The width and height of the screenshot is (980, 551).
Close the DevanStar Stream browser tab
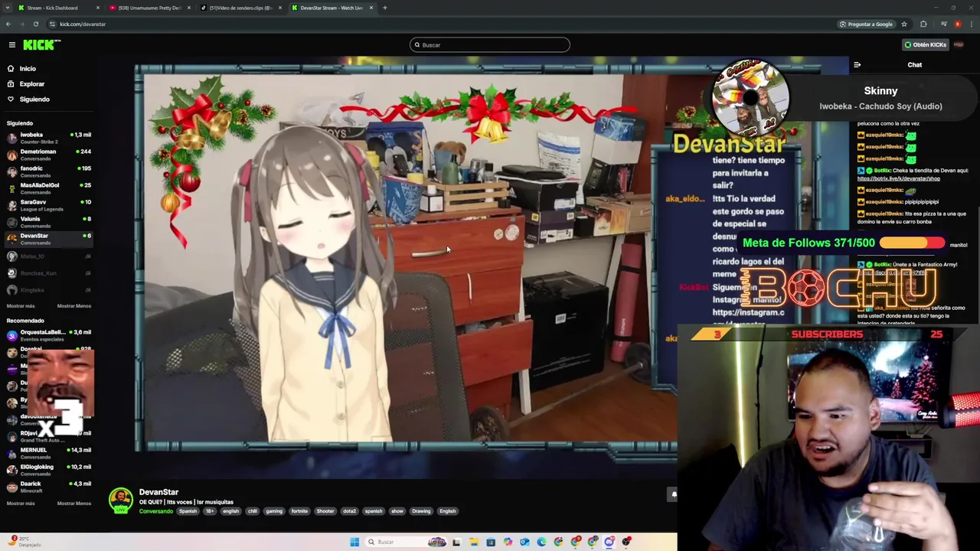pyautogui.click(x=371, y=8)
